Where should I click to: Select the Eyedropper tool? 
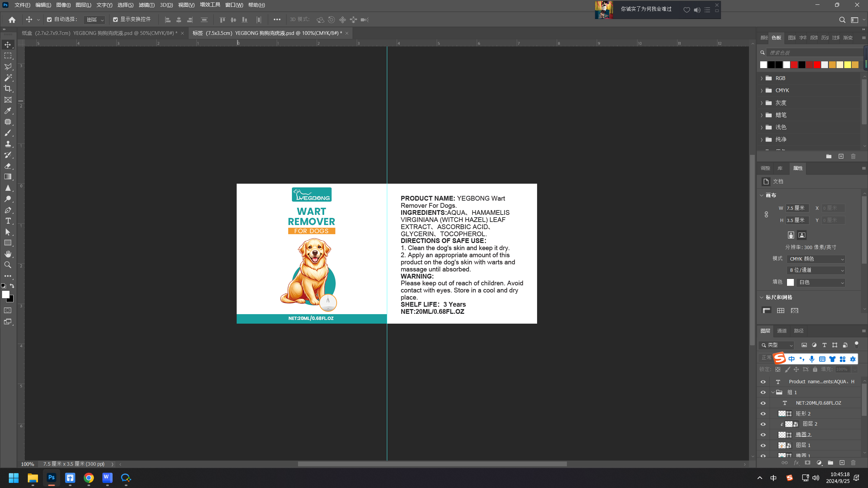[x=7, y=111]
